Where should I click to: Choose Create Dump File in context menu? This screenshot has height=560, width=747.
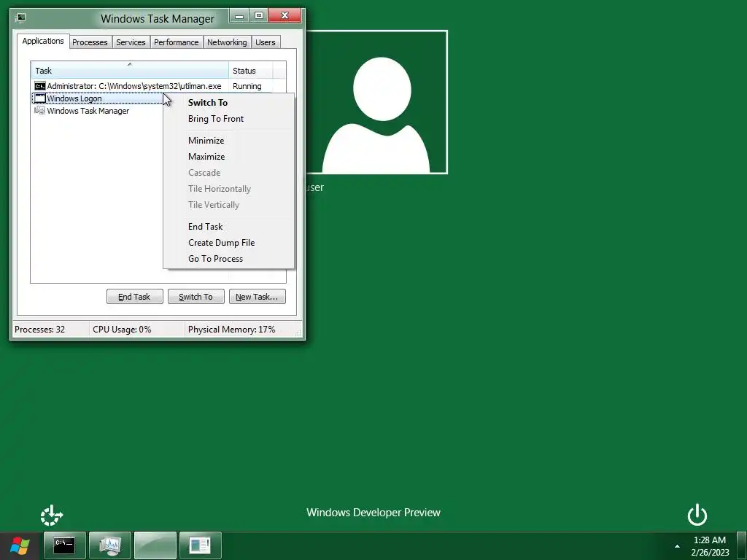[228, 243]
